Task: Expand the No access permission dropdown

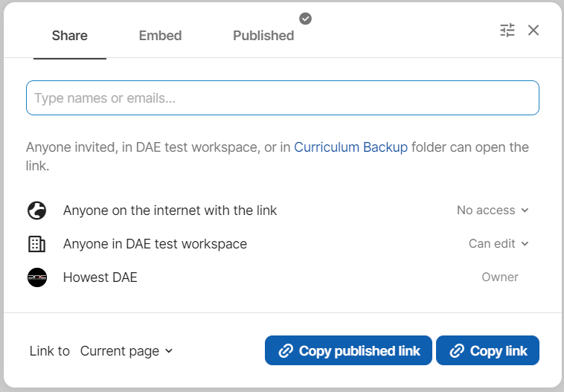Action: point(493,211)
